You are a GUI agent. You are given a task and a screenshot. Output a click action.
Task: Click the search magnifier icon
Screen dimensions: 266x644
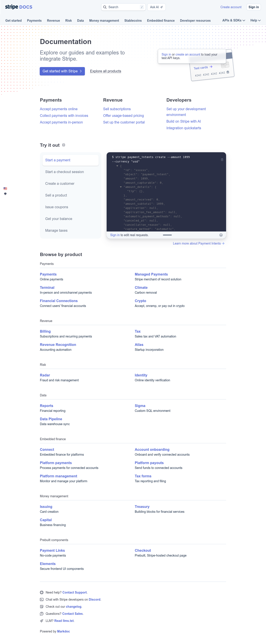click(105, 7)
